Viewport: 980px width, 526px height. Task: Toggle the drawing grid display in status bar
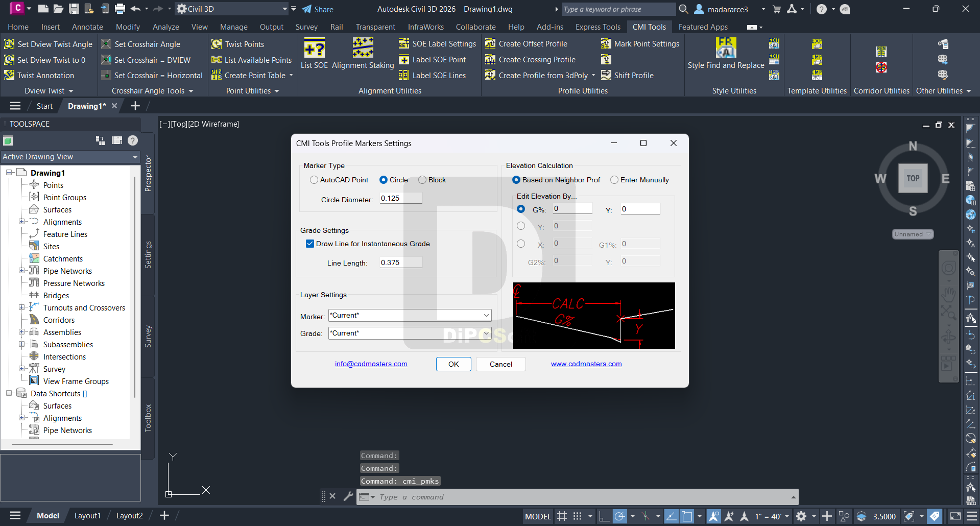tap(562, 516)
